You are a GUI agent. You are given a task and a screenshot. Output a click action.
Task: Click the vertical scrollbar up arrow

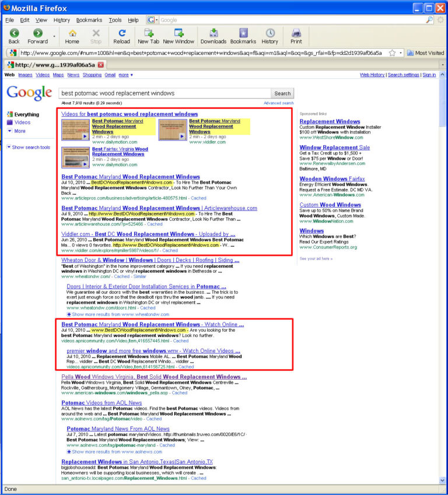coord(442,75)
